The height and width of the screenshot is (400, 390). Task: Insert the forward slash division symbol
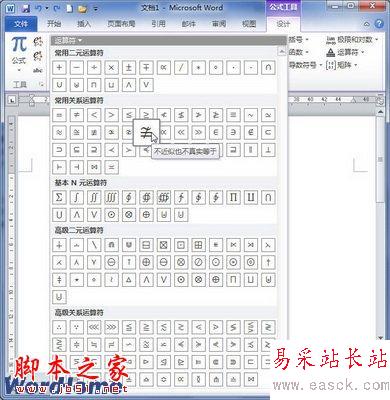tap(181, 67)
